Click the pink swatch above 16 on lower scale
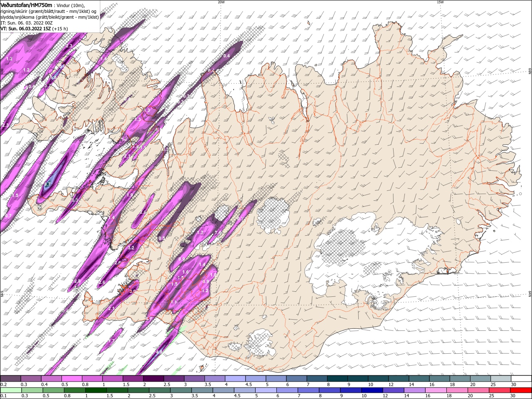Screen dimensions: 532x399 tap(436, 390)
